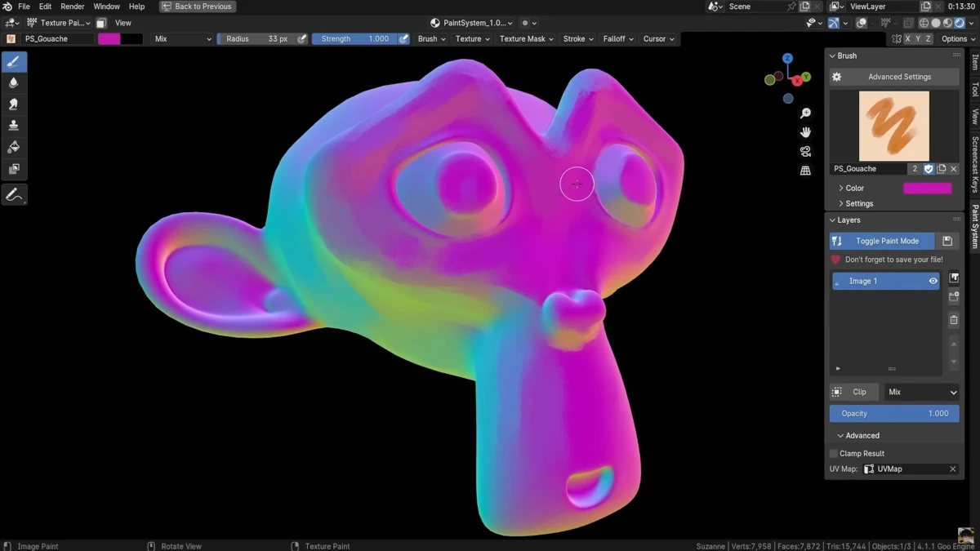Click the Advanced Settings gear icon
980x551 pixels.
[x=837, y=77]
